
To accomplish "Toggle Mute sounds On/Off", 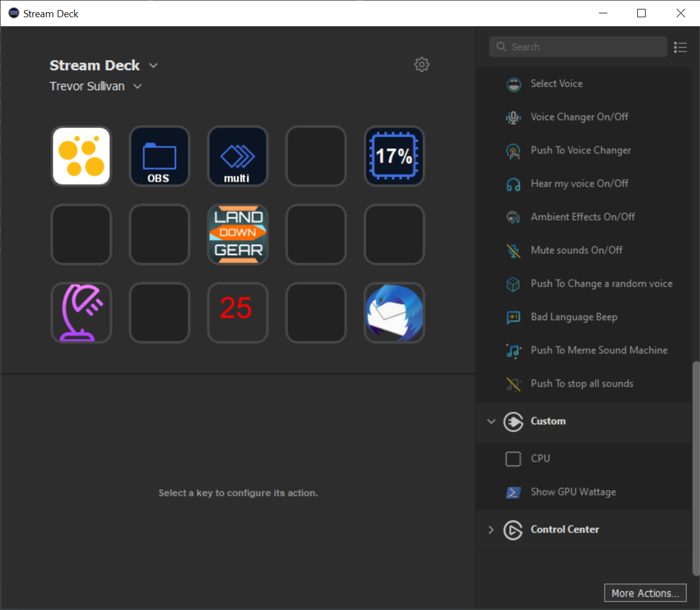I will (576, 251).
